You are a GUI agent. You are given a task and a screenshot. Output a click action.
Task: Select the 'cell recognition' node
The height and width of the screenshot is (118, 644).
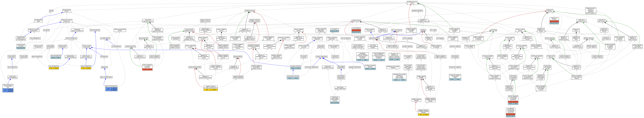tap(356, 30)
